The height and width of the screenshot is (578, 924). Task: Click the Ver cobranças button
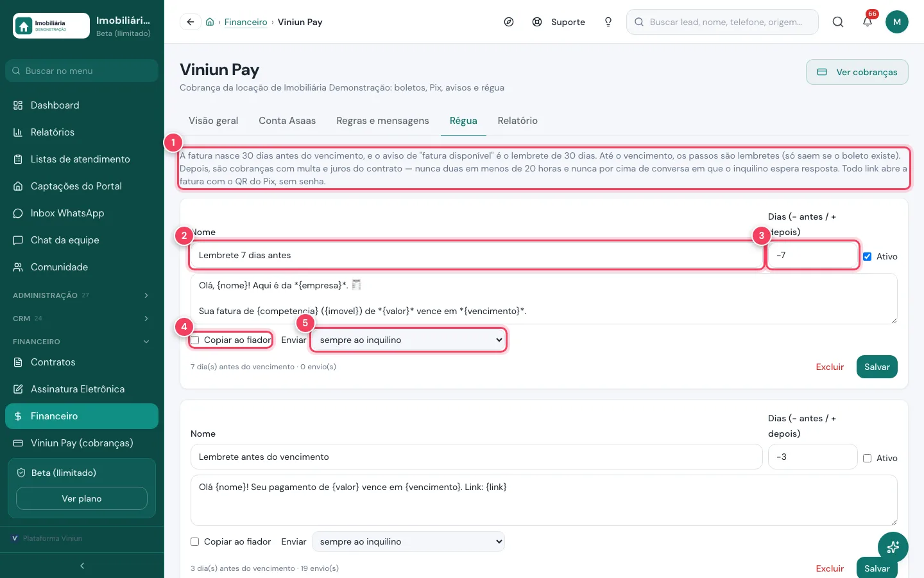[857, 72]
